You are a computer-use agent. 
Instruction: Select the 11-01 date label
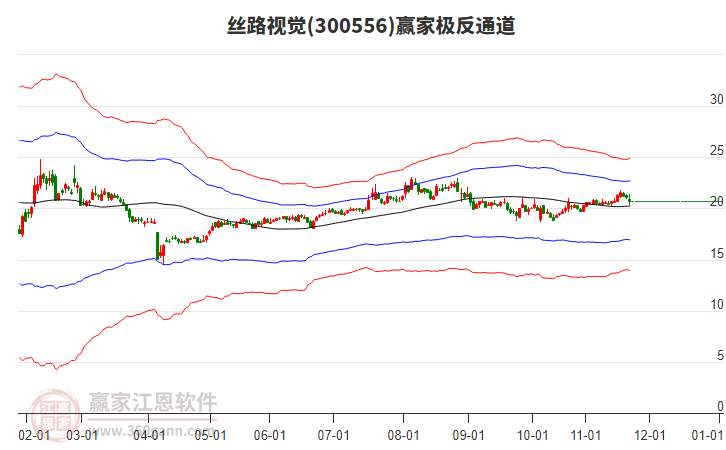click(586, 436)
